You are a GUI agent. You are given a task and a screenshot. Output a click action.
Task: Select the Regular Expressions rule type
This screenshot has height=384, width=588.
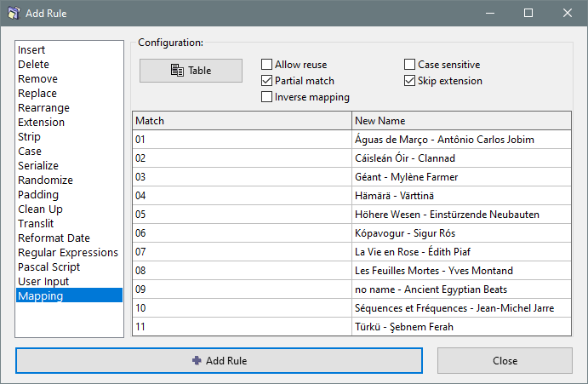point(70,253)
